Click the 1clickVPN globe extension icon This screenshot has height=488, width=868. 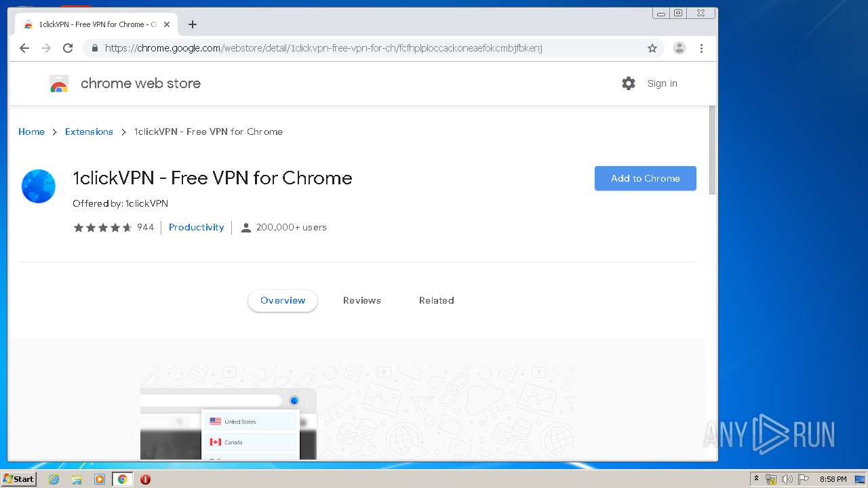[38, 186]
